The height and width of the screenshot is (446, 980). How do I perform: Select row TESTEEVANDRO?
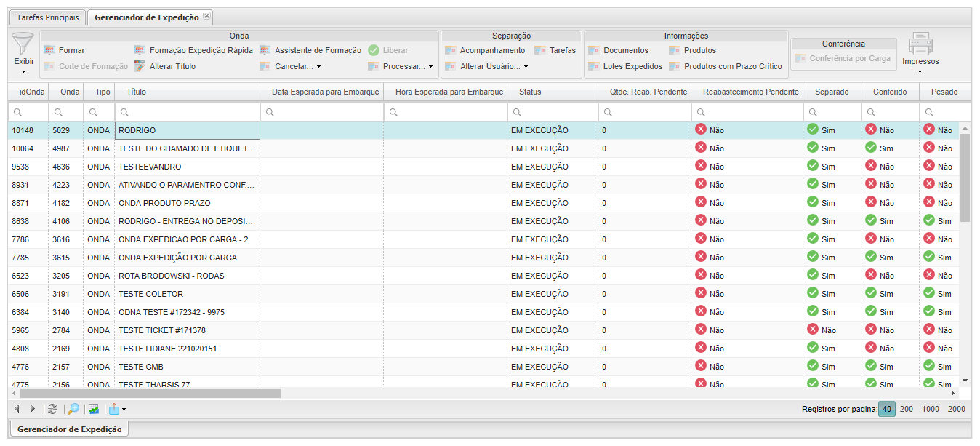[x=483, y=167]
